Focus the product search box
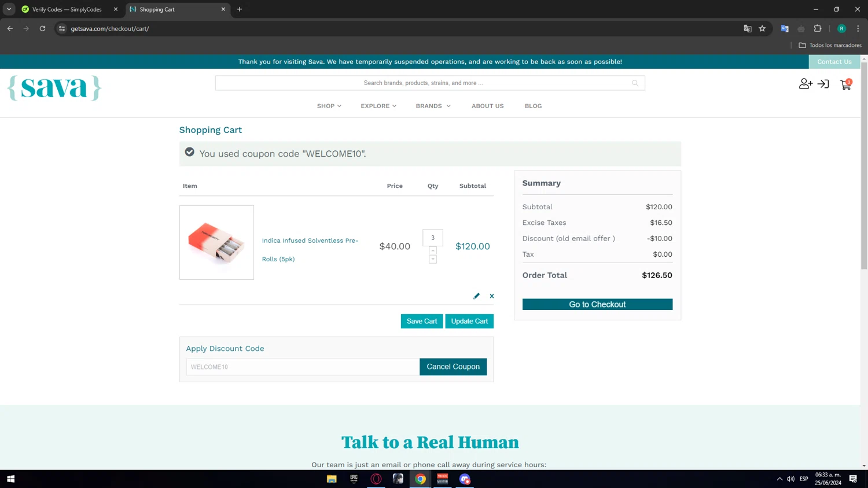Screen dimensions: 868x488 [x=430, y=83]
